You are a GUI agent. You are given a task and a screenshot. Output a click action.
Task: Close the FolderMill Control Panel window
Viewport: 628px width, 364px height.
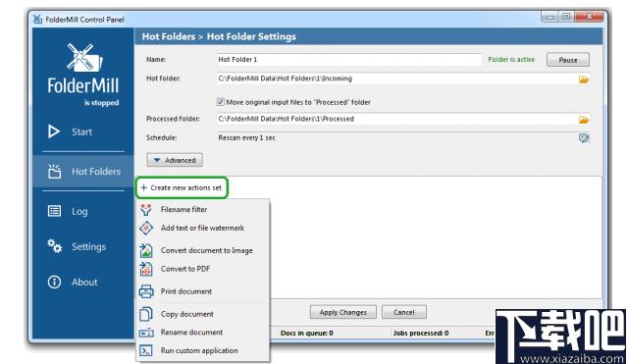(x=589, y=17)
